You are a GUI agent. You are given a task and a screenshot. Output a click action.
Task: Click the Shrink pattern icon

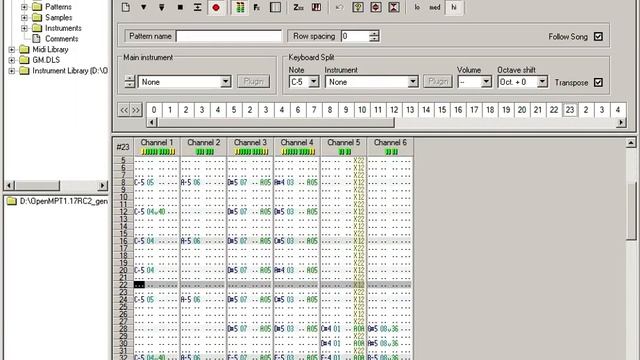(x=394, y=7)
